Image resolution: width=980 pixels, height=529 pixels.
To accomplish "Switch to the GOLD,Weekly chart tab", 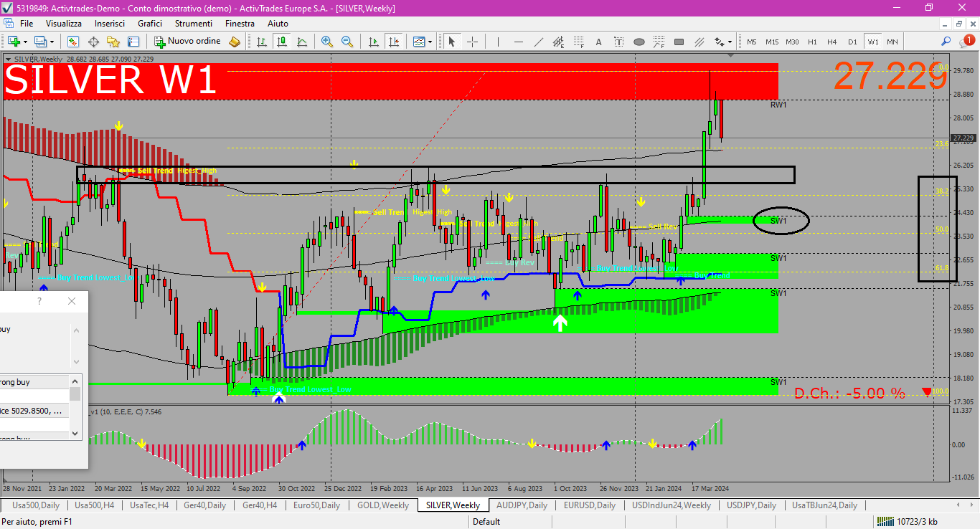I will coord(383,505).
